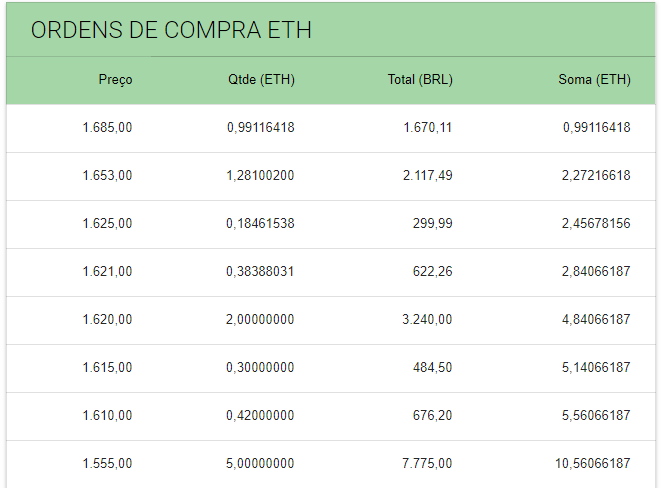Screen dimensions: 661x488
Task: Click the cumulative sum 4,84066187 cell
Action: click(x=596, y=320)
